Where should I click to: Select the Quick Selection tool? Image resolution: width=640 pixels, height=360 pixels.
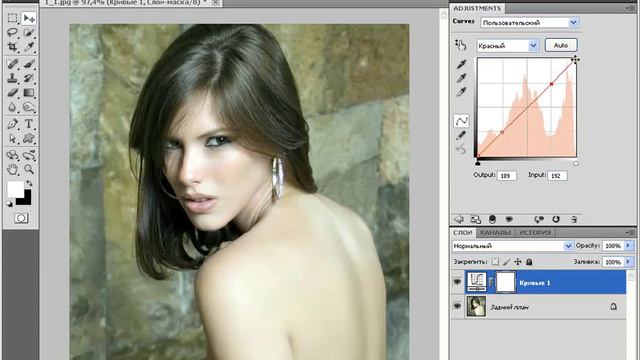pyautogui.click(x=29, y=33)
